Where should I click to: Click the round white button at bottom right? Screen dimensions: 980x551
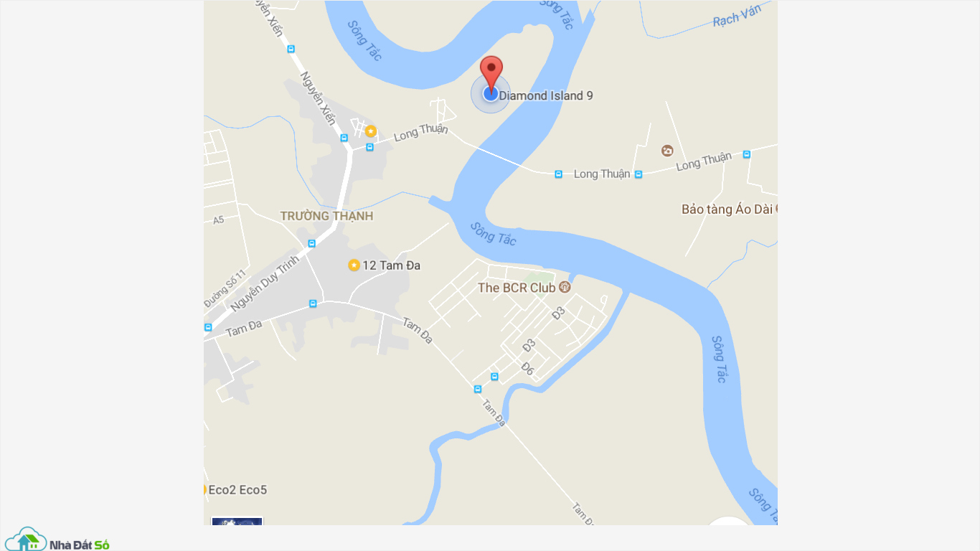pos(728,522)
